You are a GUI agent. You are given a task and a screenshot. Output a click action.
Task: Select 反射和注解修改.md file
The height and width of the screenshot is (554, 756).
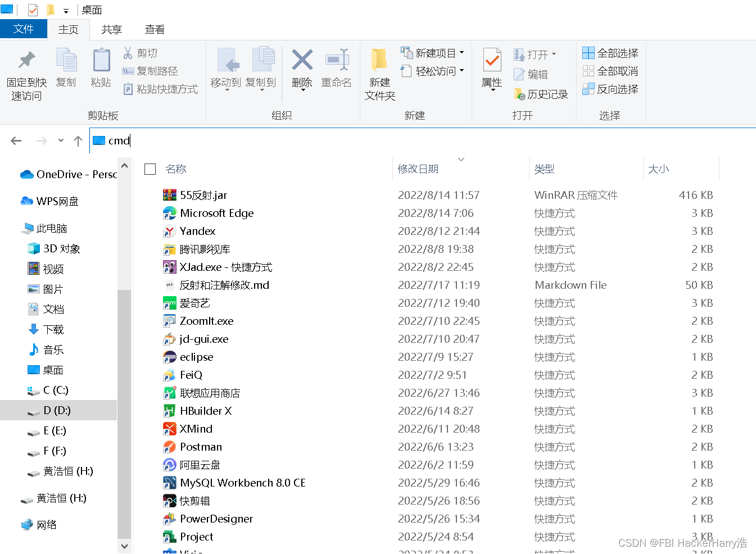pyautogui.click(x=216, y=285)
